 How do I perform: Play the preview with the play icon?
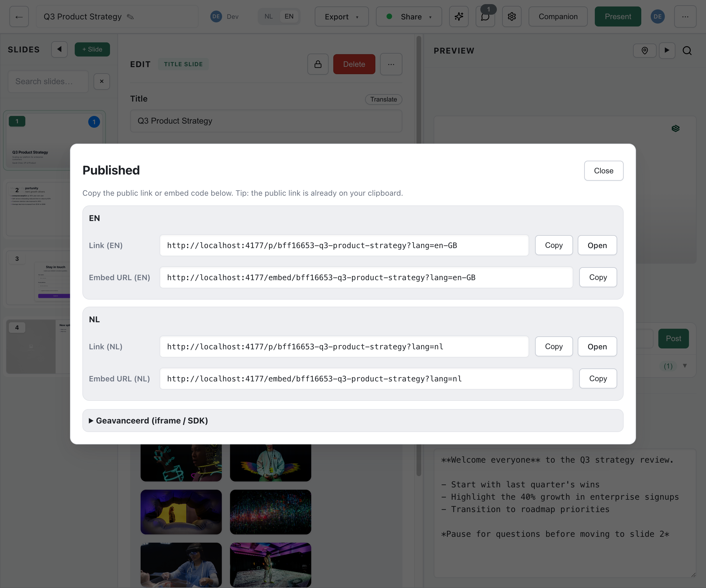[x=667, y=50]
